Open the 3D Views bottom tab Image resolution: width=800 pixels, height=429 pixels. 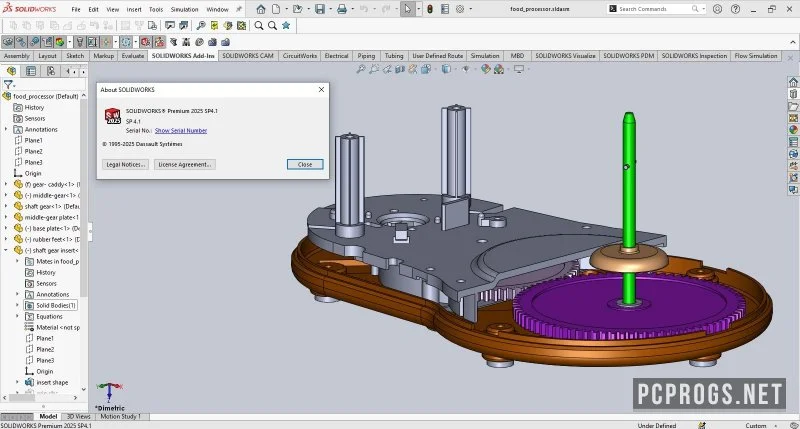78,416
